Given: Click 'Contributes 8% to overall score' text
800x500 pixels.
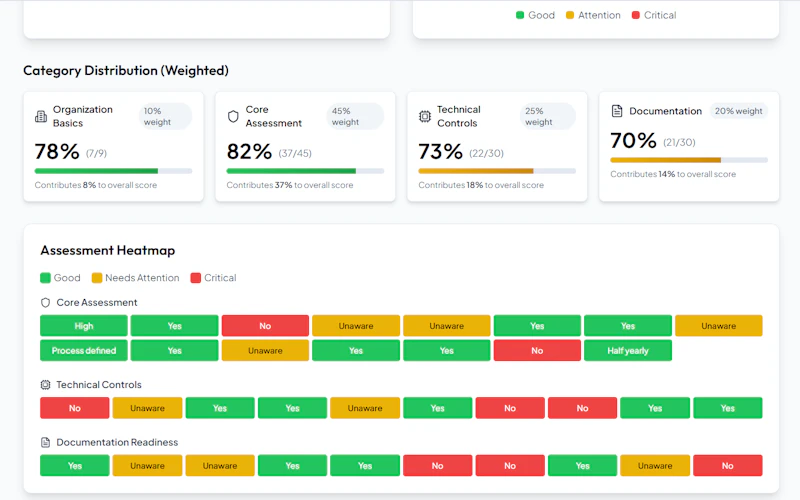Looking at the screenshot, I should click(96, 185).
